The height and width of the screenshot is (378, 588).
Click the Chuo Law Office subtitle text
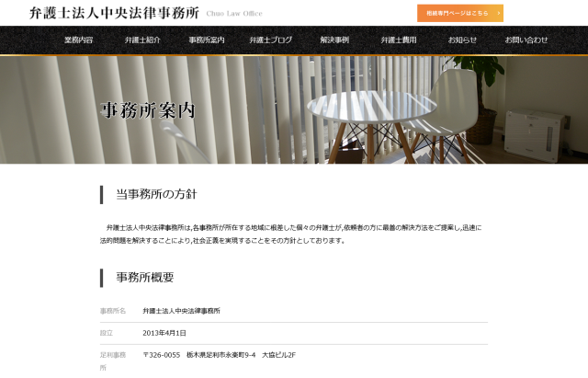(234, 14)
